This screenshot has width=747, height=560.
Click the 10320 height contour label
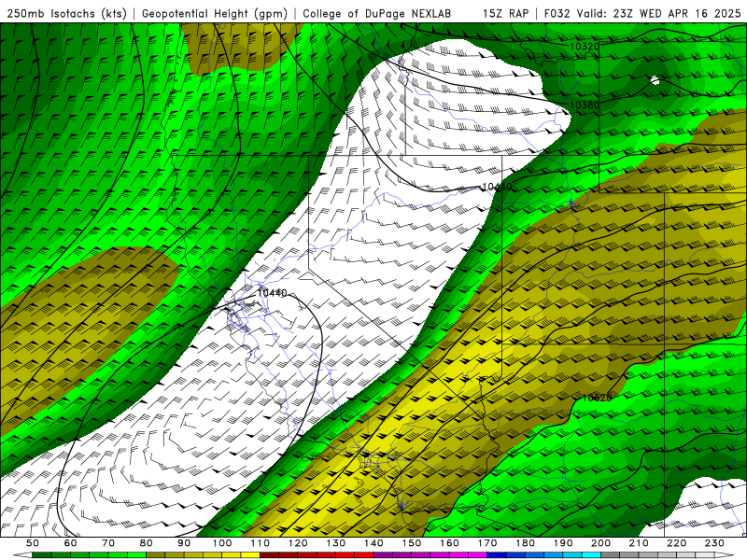pos(585,47)
